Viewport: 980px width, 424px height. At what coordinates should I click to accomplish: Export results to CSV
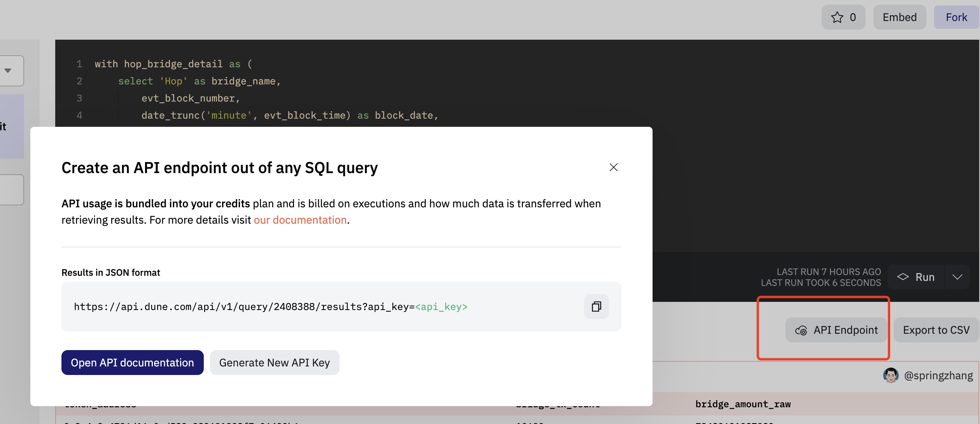936,330
